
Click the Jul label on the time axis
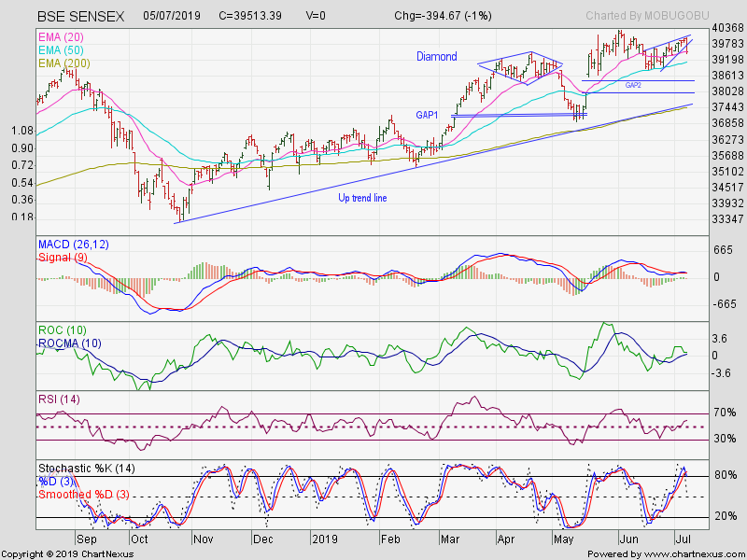[x=684, y=539]
